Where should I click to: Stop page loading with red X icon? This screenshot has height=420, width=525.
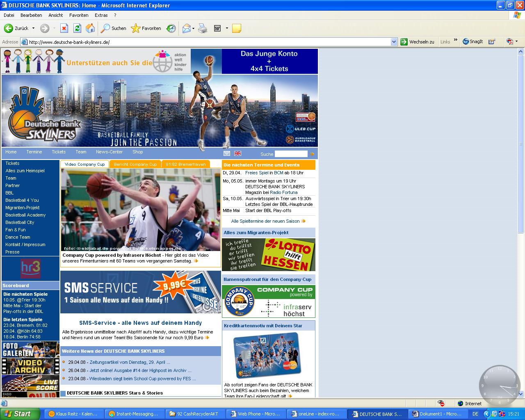pos(64,28)
